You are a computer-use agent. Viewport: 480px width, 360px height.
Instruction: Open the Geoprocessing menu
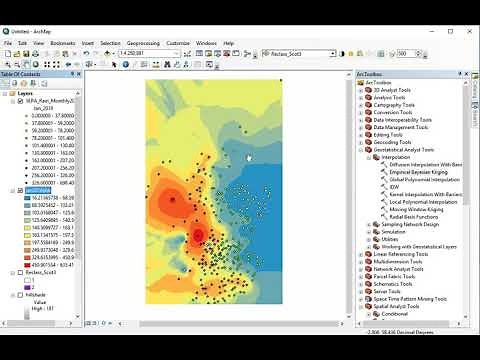143,43
